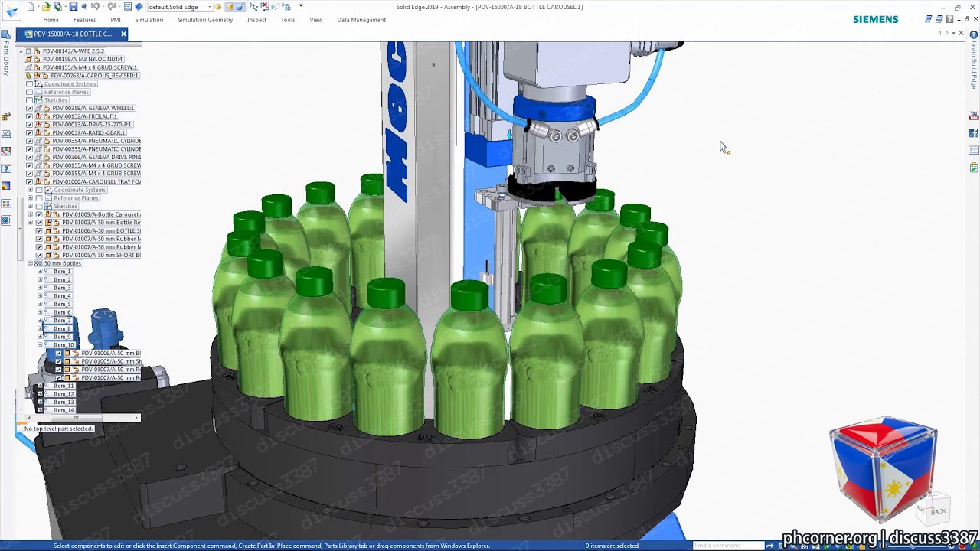The image size is (980, 551).
Task: Open the Features ribbon tab
Action: click(x=84, y=20)
